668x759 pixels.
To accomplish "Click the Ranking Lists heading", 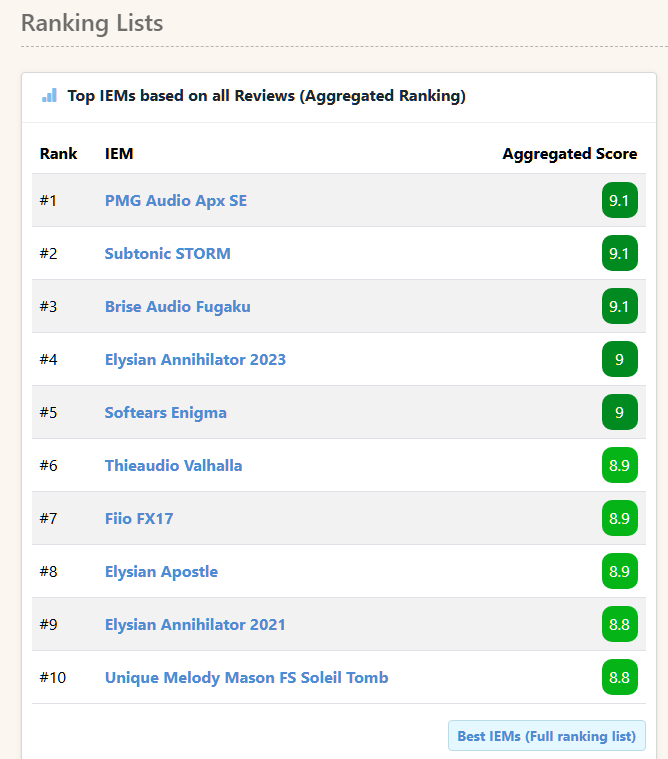I will tap(92, 23).
